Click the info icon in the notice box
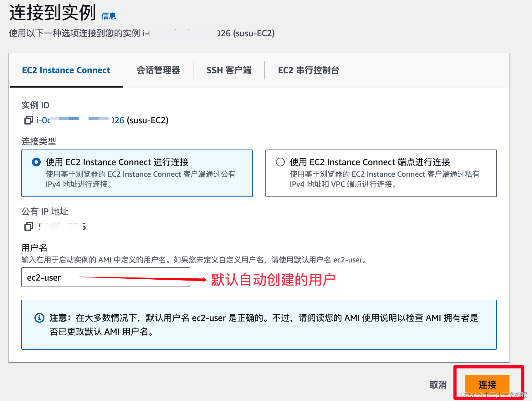The image size is (532, 401). click(x=39, y=318)
